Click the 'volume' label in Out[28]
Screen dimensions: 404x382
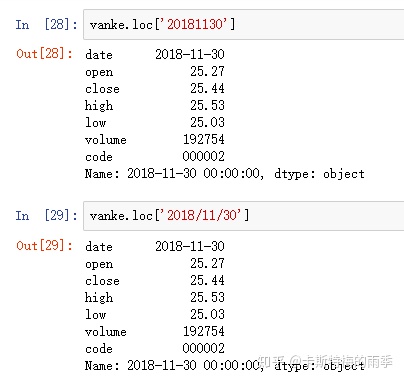point(106,140)
